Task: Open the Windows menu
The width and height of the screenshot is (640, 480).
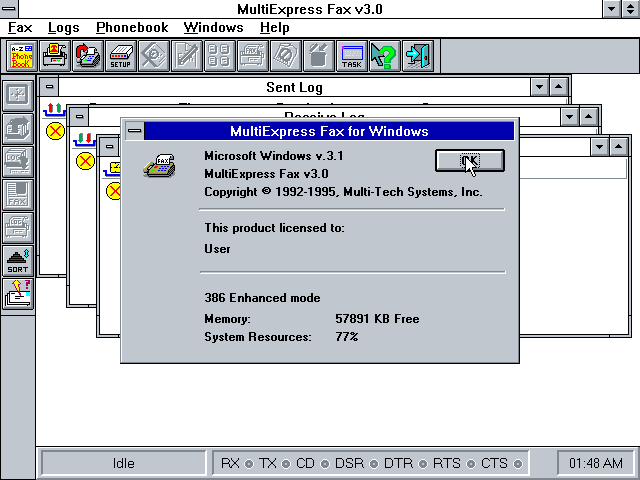Action: (213, 28)
